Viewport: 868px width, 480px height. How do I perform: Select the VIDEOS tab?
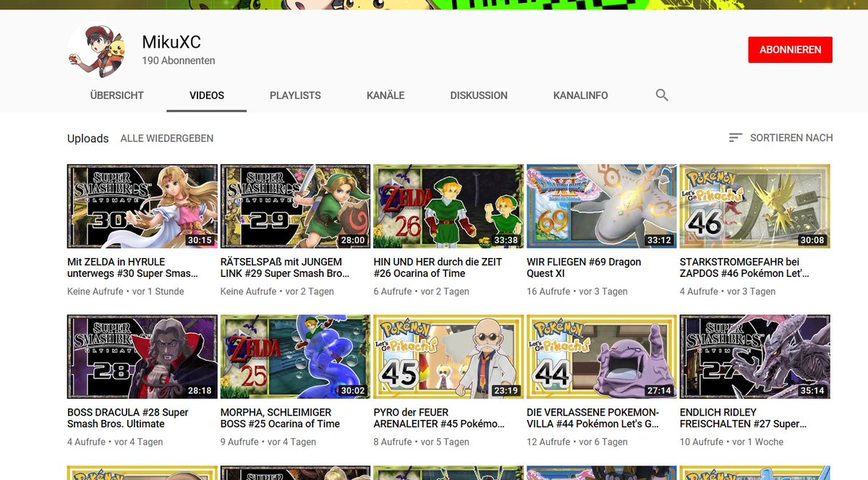(x=207, y=95)
